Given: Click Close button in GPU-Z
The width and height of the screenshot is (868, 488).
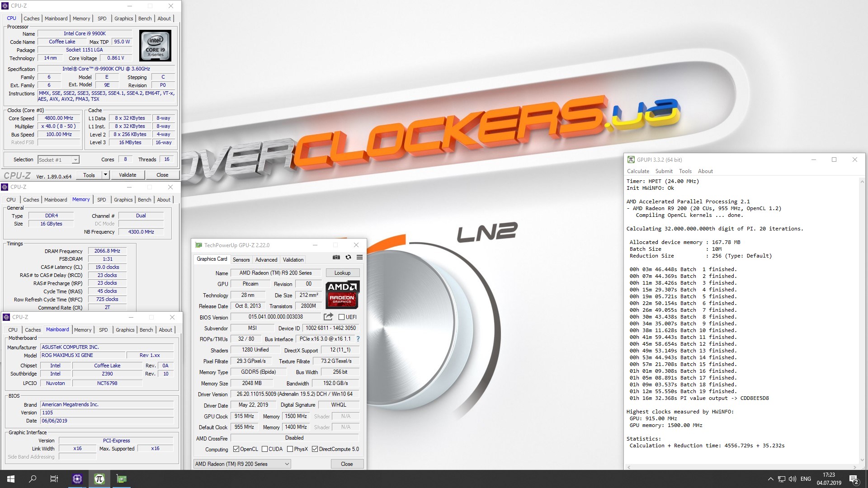Looking at the screenshot, I should [x=347, y=464].
